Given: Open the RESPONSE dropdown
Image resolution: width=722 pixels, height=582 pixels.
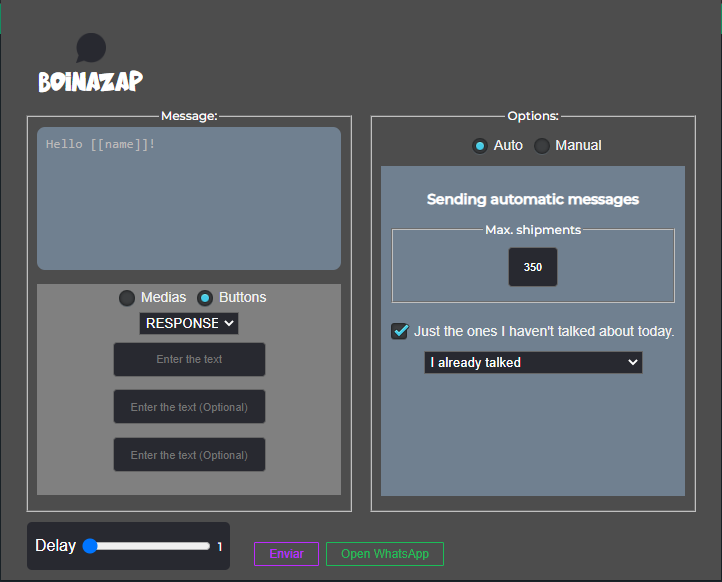Looking at the screenshot, I should point(189,323).
